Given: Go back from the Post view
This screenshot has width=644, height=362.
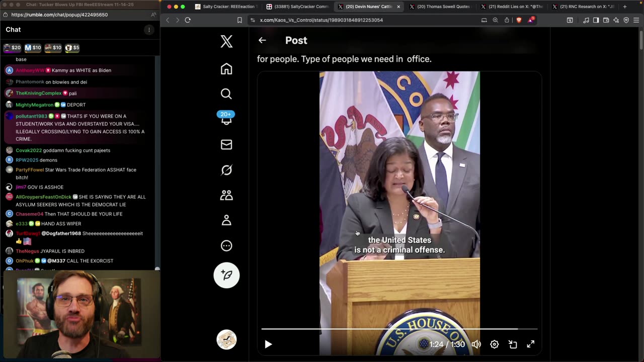Looking at the screenshot, I should coord(262,40).
